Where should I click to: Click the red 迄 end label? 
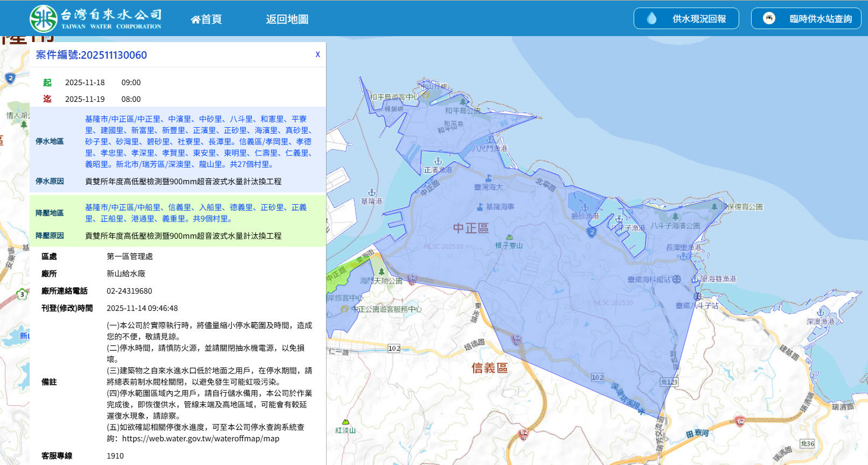pos(47,99)
